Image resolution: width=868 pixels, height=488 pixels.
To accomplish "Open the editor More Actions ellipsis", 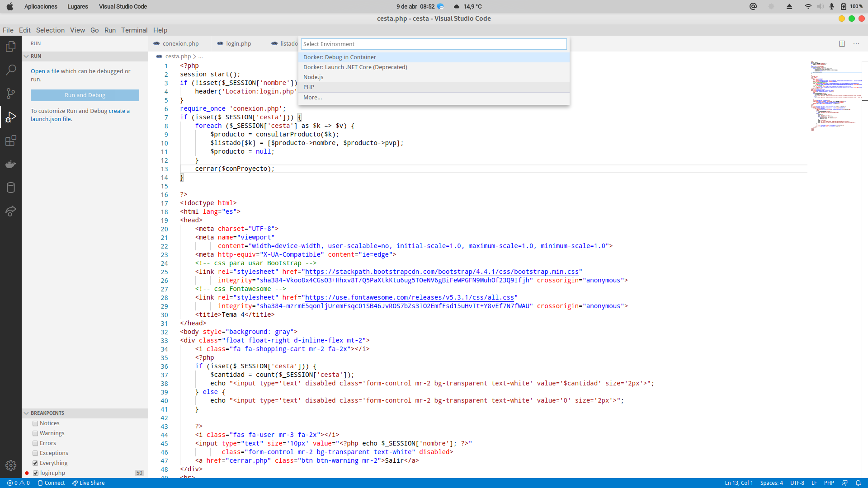I will (x=856, y=44).
